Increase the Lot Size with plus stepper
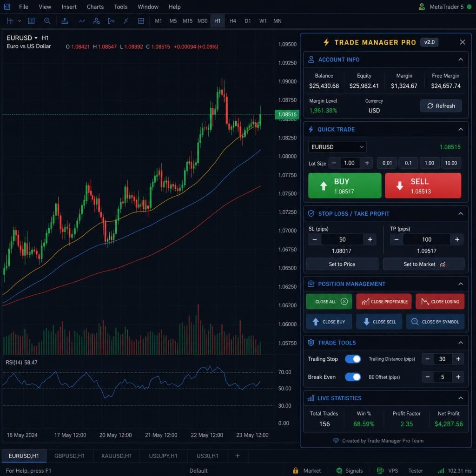This screenshot has height=476, width=476. coord(367,163)
